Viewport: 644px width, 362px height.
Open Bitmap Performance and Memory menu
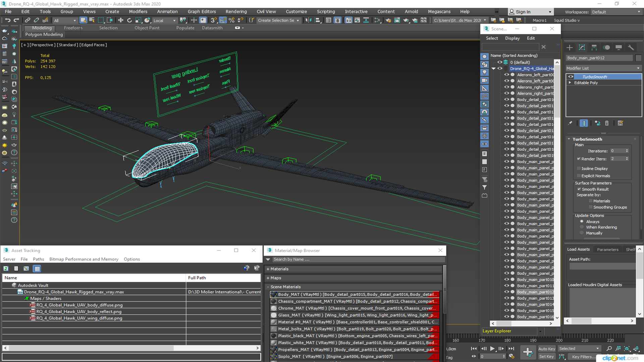(x=84, y=259)
